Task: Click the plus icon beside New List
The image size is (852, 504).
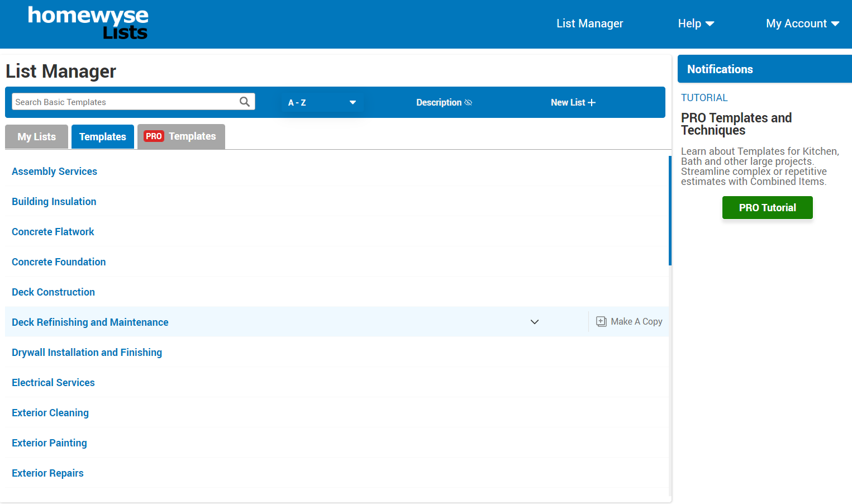Action: coord(592,103)
